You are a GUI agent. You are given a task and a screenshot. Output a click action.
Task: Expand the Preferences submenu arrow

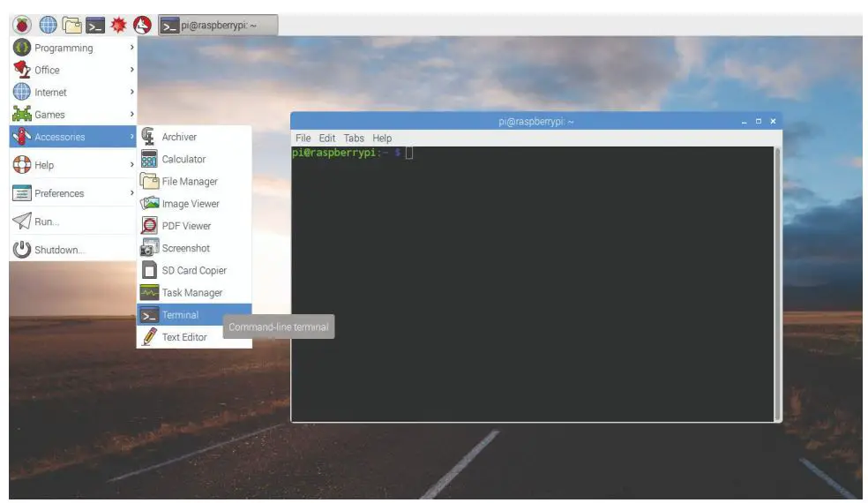click(131, 192)
